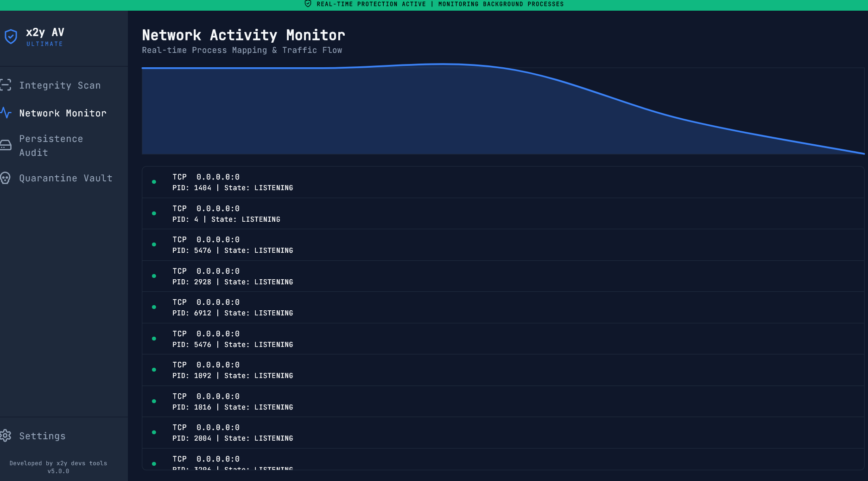The width and height of the screenshot is (868, 481).
Task: Click the ULTIMATE badge under the logo
Action: pyautogui.click(x=45, y=44)
